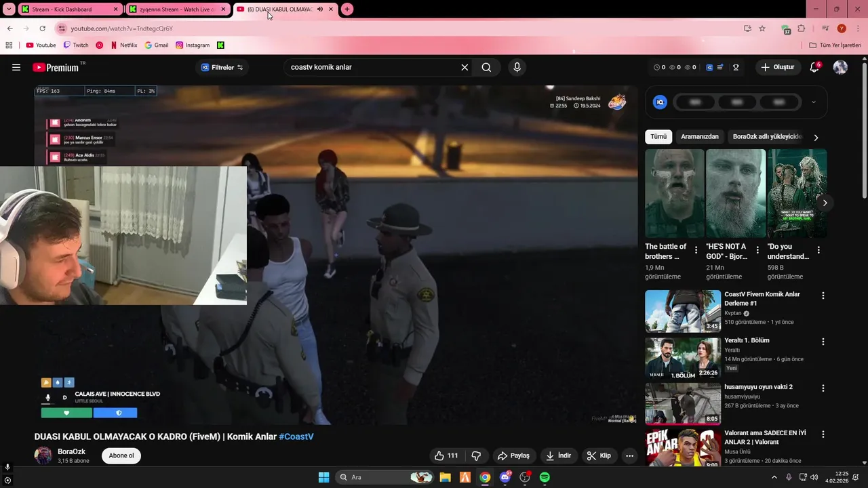
Task: Open 'husamyuyu oyun vakti 2' video
Action: tap(683, 404)
